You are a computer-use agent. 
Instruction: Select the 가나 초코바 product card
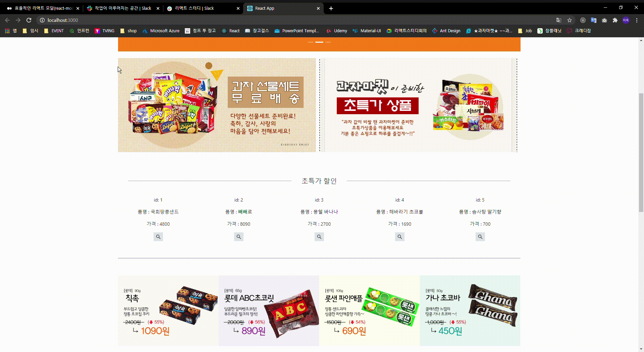[x=470, y=311]
